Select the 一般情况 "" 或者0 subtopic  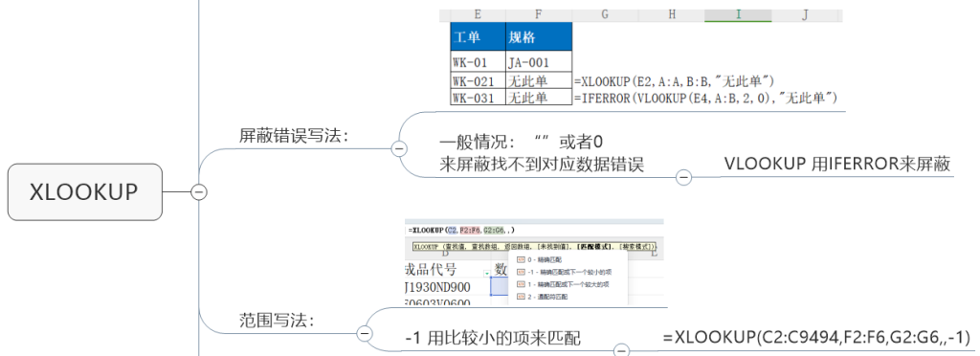click(x=542, y=154)
